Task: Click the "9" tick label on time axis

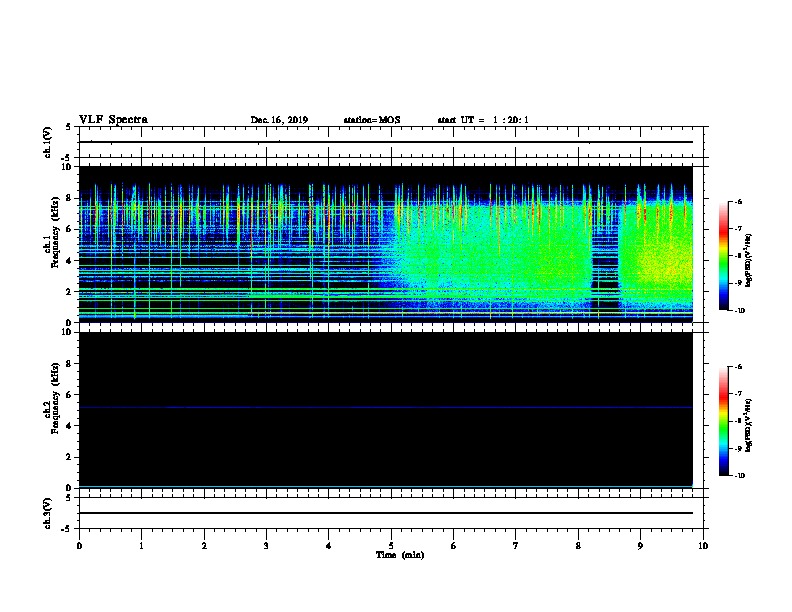Action: [x=640, y=546]
